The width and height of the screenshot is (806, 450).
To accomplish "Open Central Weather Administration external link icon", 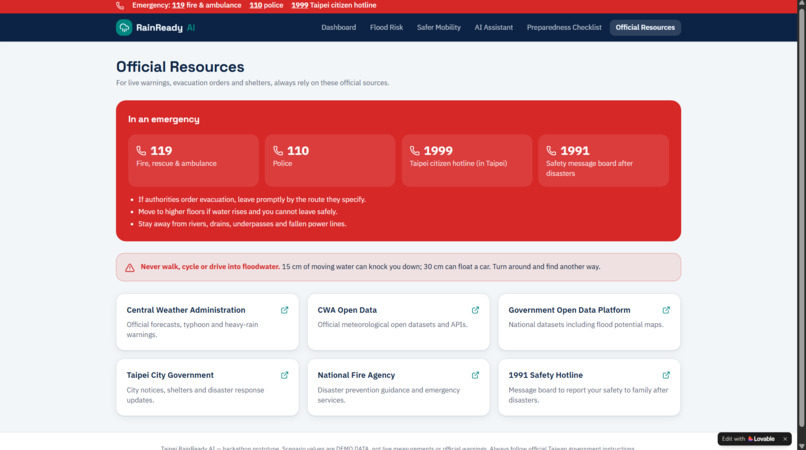I will tap(284, 310).
